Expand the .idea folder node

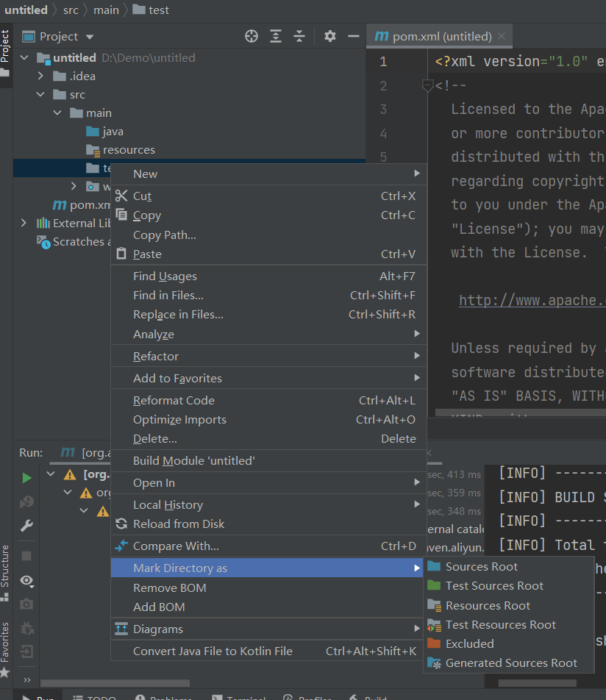pyautogui.click(x=40, y=76)
